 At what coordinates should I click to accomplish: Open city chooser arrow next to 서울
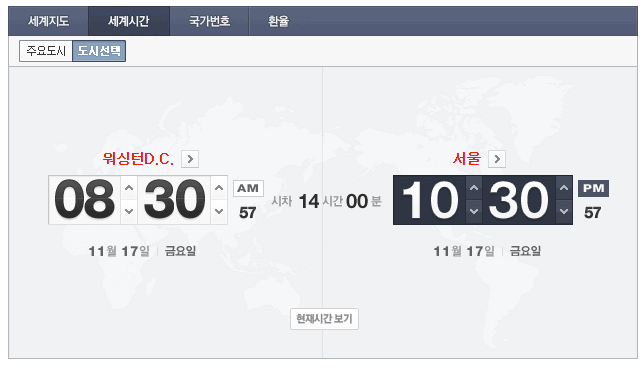coord(497,159)
